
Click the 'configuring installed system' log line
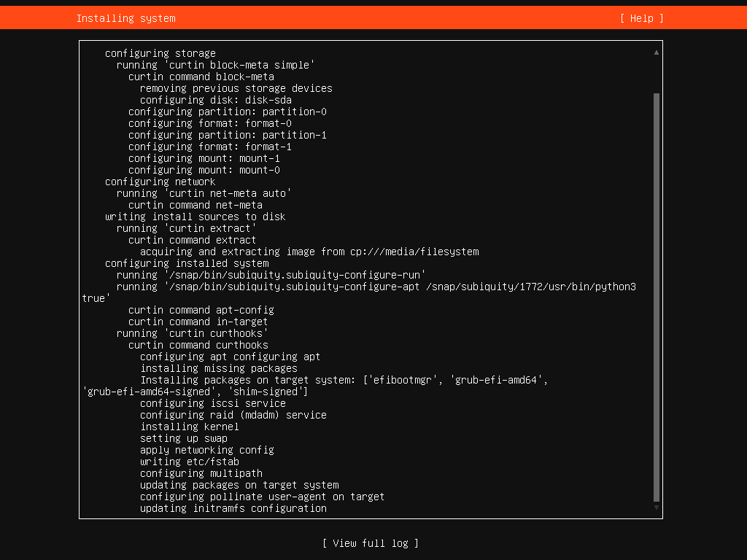coord(187,263)
